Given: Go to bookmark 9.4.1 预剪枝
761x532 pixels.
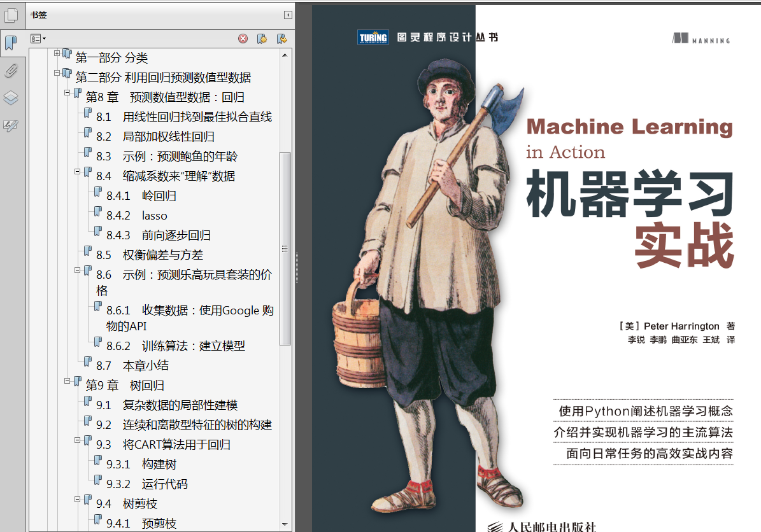Looking at the screenshot, I should pyautogui.click(x=141, y=524).
